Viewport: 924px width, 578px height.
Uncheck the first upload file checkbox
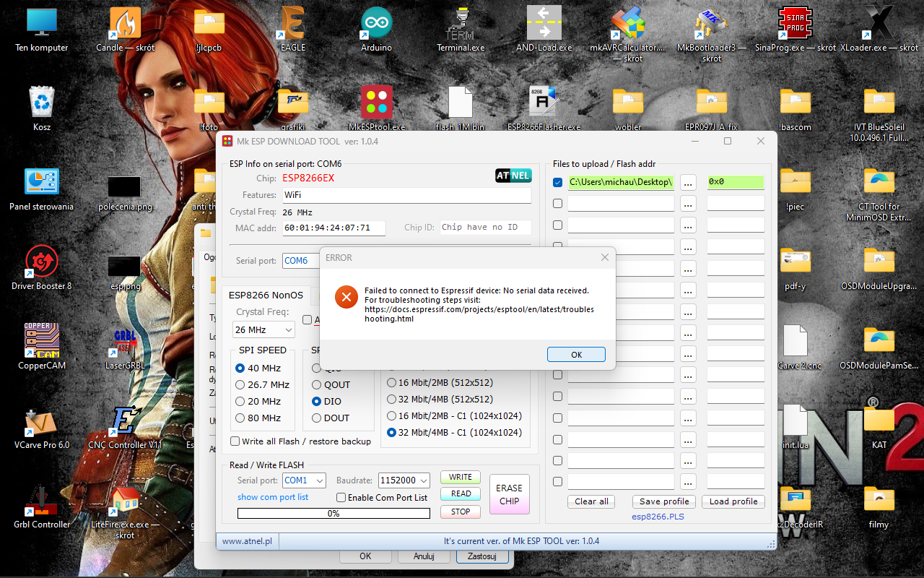click(557, 182)
